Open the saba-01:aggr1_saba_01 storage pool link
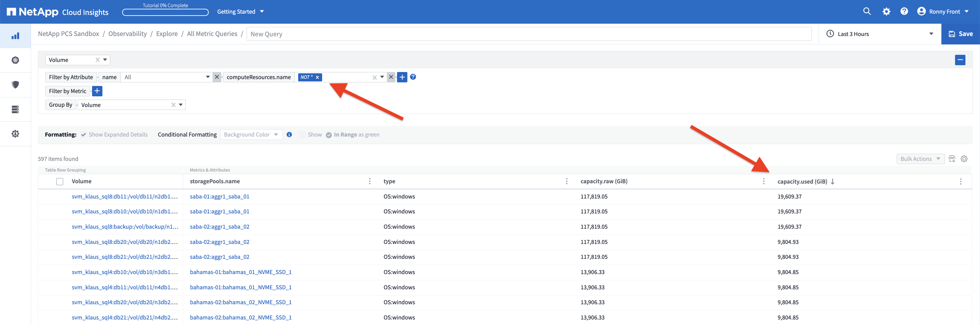Viewport: 980px width, 325px height. [219, 196]
